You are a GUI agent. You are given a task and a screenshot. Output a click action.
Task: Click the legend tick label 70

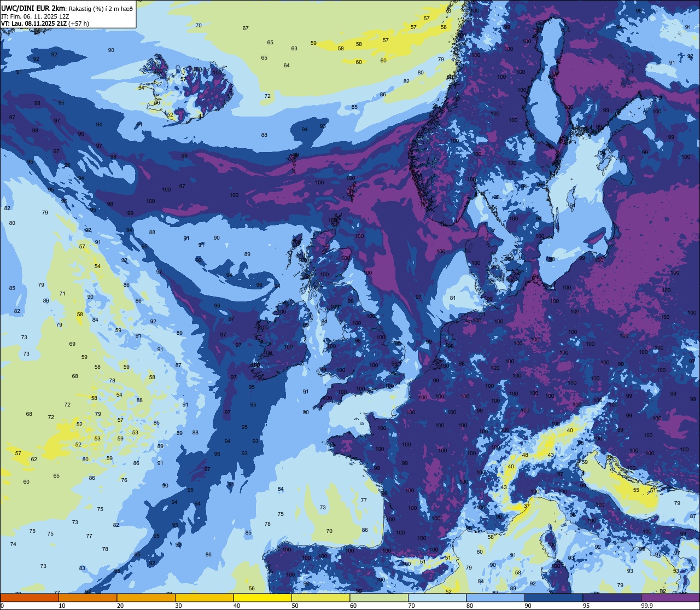pyautogui.click(x=411, y=606)
